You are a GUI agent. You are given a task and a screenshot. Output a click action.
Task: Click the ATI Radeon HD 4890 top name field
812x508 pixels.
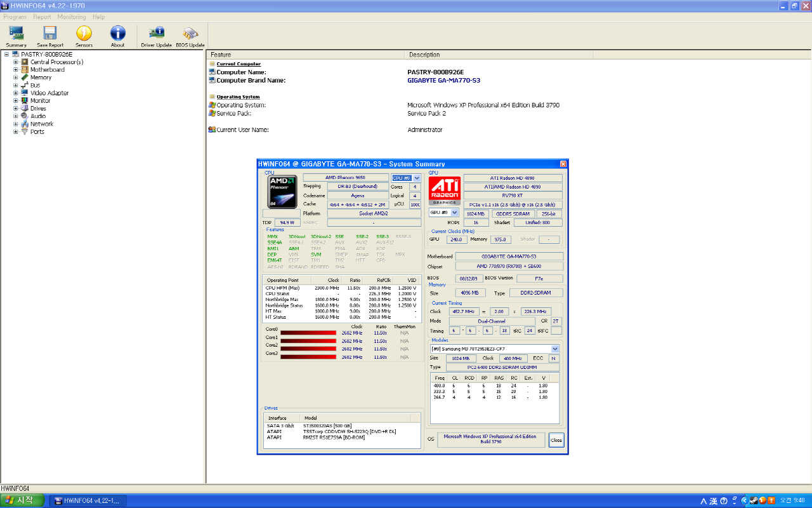pyautogui.click(x=513, y=178)
